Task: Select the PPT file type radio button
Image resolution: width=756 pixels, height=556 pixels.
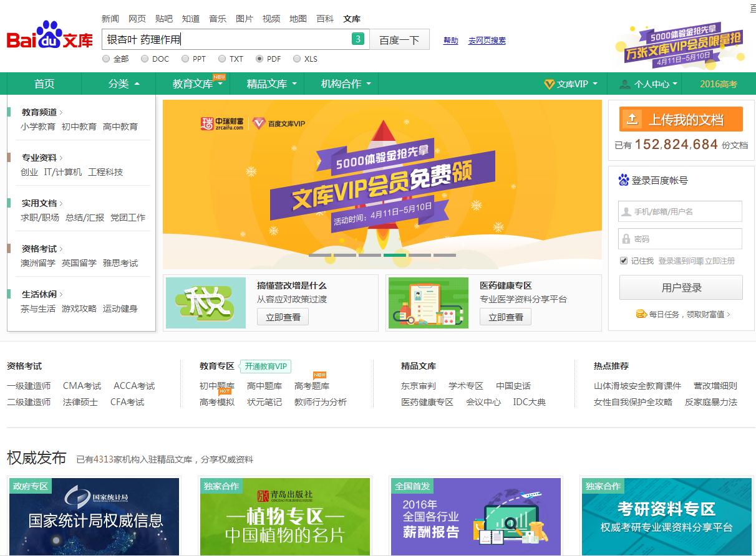Action: coord(185,59)
